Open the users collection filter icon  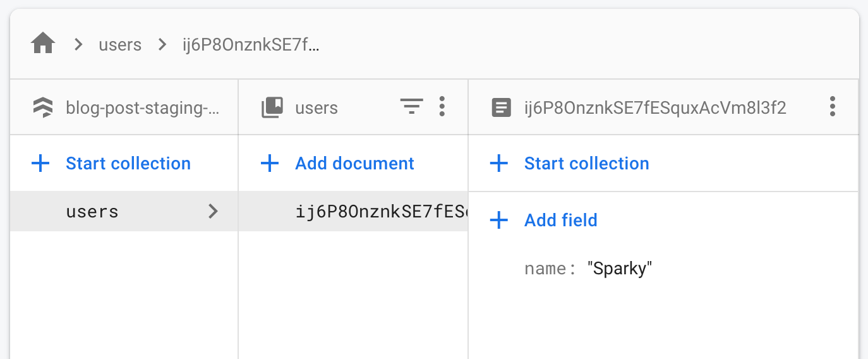pyautogui.click(x=411, y=107)
